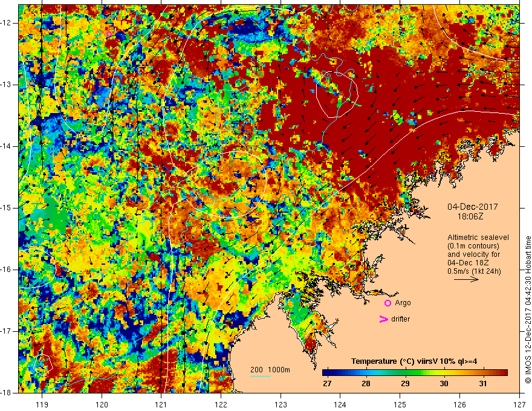
Task: Click the '(0.1m contours)' text
Action: pyautogui.click(x=473, y=246)
